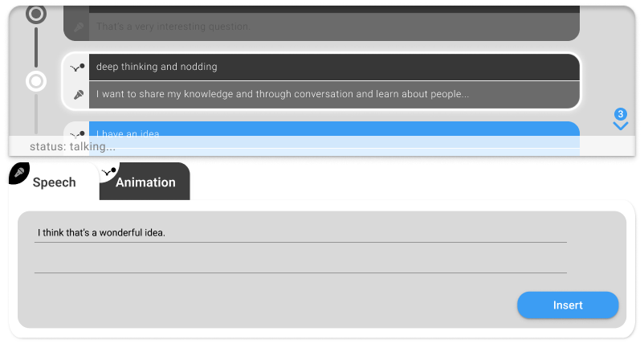644x348 pixels.
Task: Click animation icon beside 'deep thinking and nodding'
Action: 77,67
